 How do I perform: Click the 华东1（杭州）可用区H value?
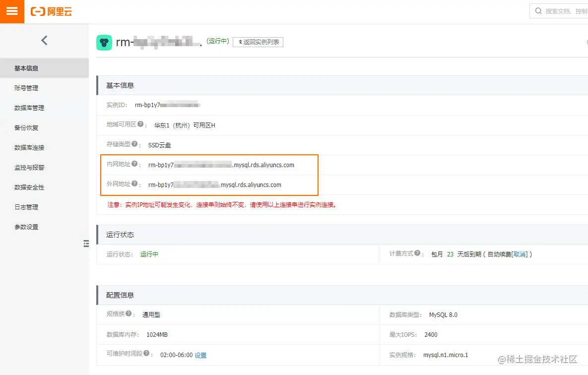[185, 125]
